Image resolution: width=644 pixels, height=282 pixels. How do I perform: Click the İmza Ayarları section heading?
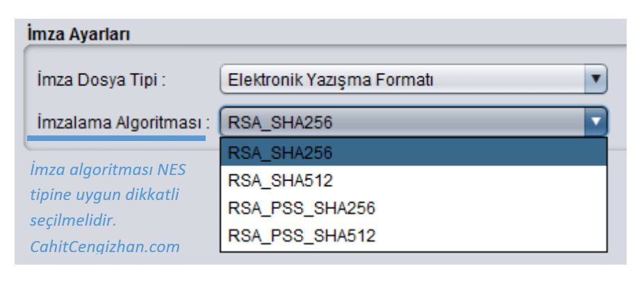tap(79, 32)
